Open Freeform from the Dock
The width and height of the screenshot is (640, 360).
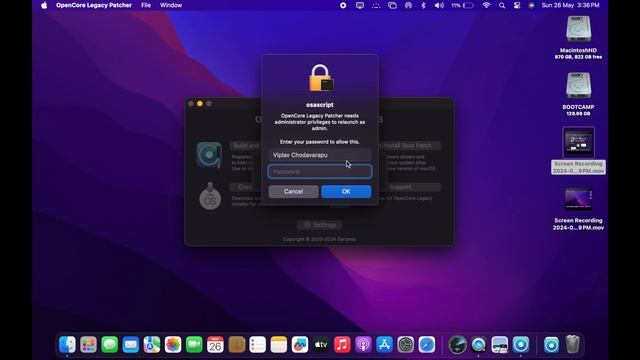[x=300, y=344]
